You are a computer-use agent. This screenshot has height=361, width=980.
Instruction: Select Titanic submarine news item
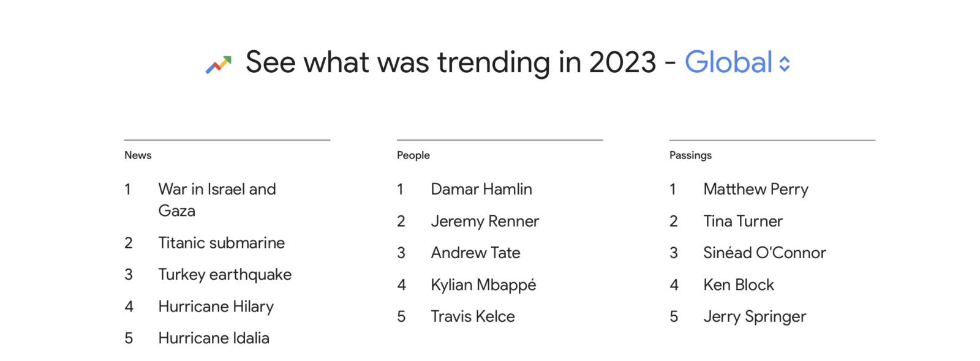click(x=221, y=243)
